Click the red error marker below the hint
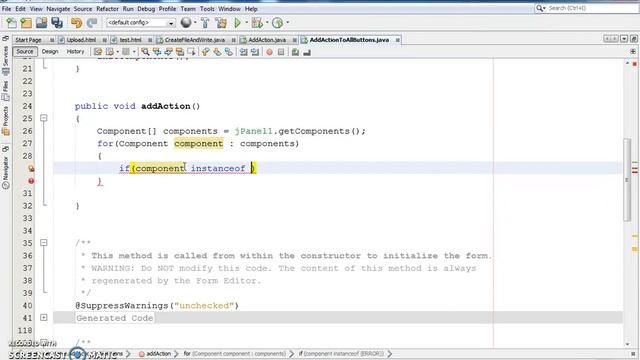The image size is (640, 360). 31,181
